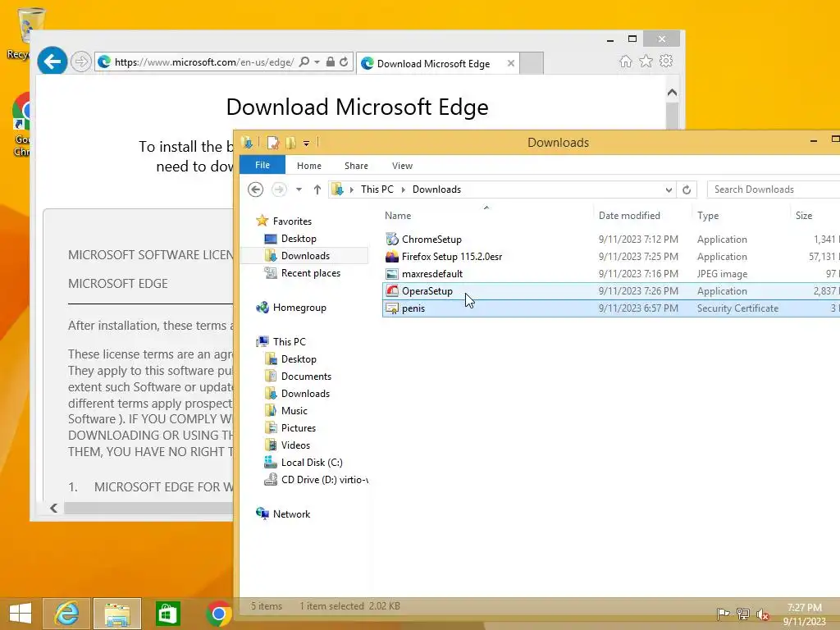Click the Internet Explorer back arrow button
Viewport: 840px width, 630px height.
(52, 62)
